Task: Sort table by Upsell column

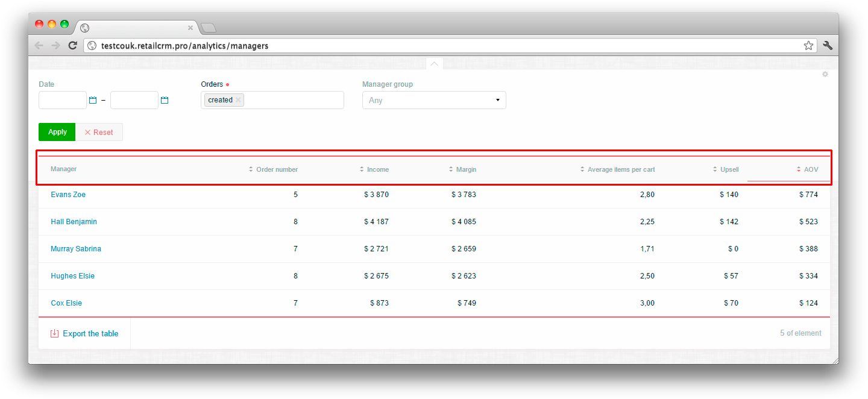Action: click(x=726, y=169)
